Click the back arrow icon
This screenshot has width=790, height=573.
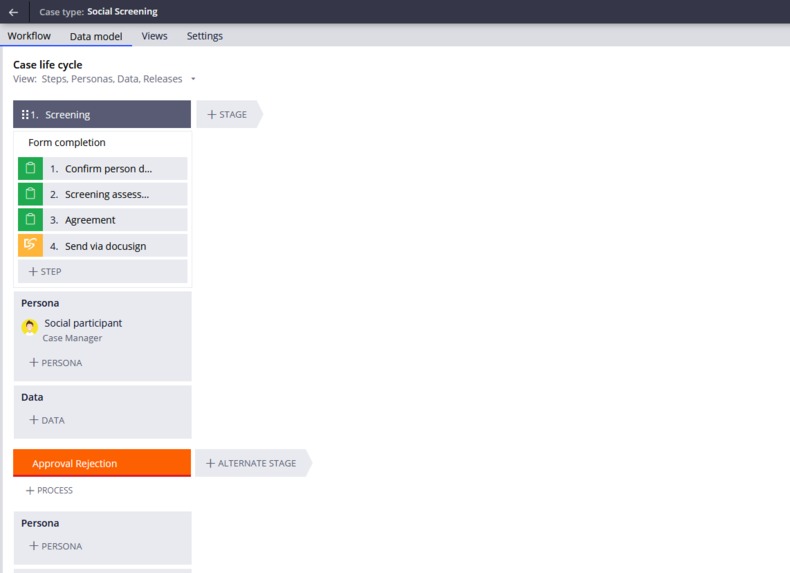[14, 12]
